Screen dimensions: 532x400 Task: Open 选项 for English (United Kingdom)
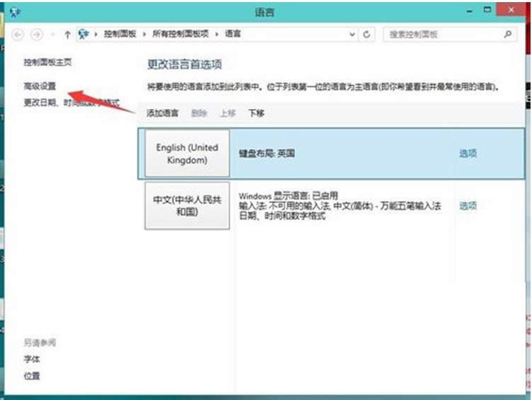coord(468,153)
